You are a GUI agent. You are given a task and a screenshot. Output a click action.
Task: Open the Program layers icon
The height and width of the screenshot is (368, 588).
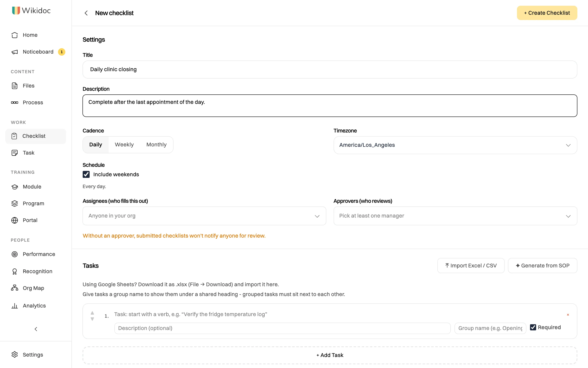point(14,203)
